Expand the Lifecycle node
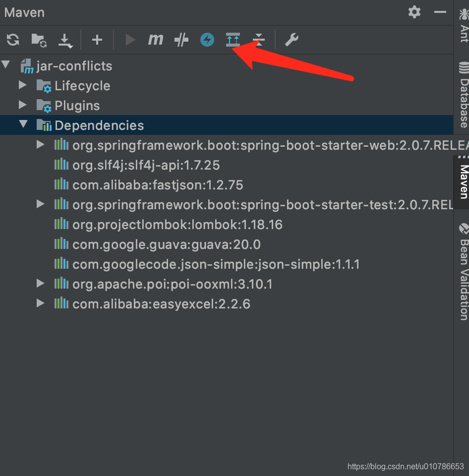Screen dimensions: 469x476 [22, 85]
